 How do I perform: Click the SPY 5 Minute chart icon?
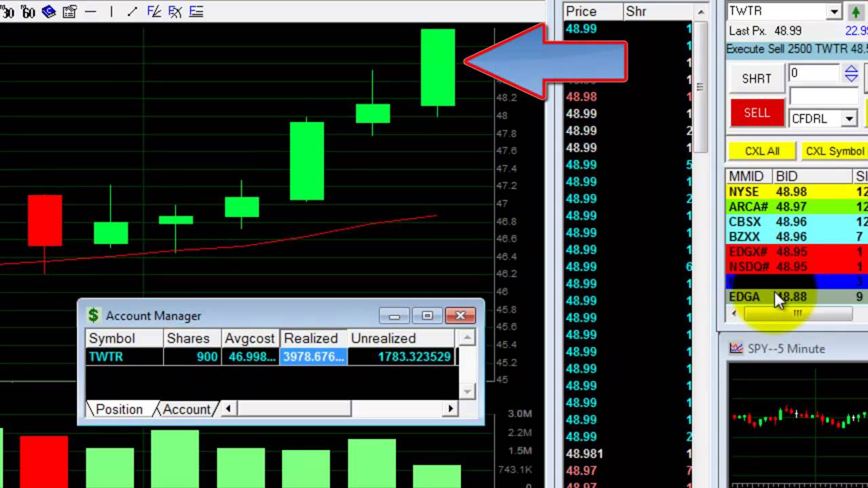[x=736, y=348]
